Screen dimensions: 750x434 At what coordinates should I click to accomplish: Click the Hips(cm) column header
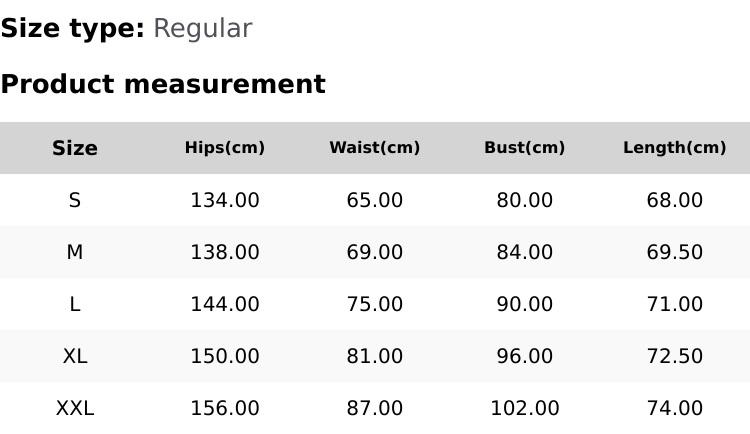pos(225,148)
